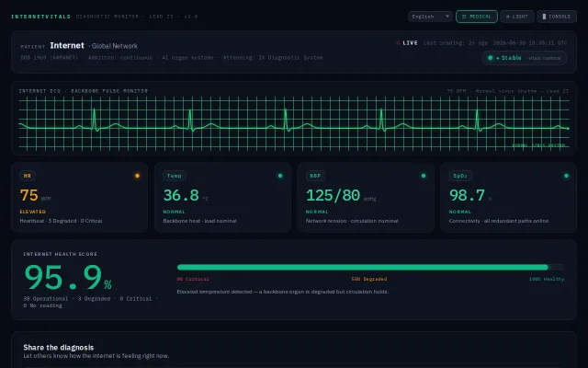Click the Temp label tag

click(175, 176)
